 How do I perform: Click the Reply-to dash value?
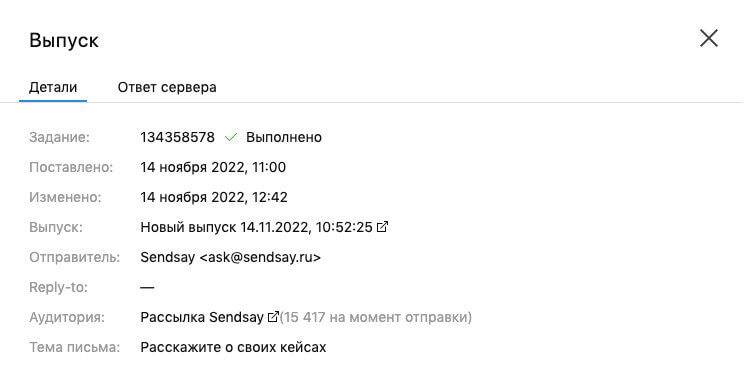pos(147,287)
